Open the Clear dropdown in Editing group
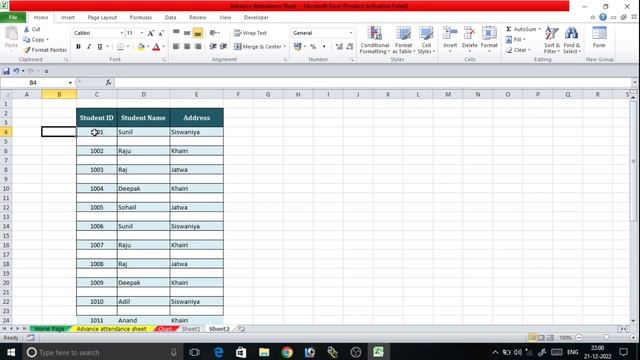Screen dimensions: 640x360 (x=518, y=50)
